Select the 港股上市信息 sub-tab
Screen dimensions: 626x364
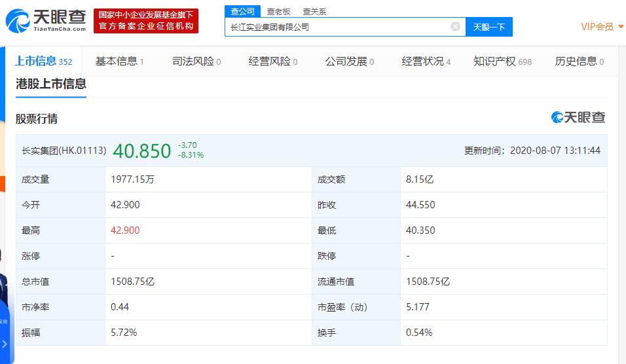pos(51,84)
